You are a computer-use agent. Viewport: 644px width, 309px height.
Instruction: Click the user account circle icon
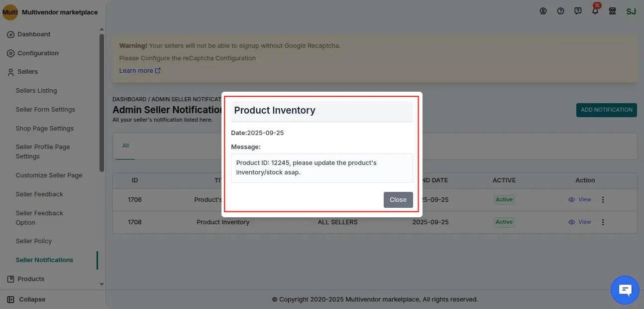pos(543,11)
